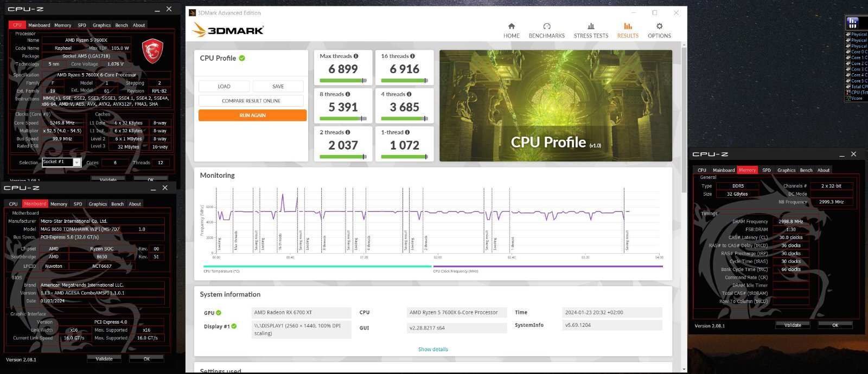Click HWiNFO sensor gadget logo icon
The width and height of the screenshot is (868, 374).
(x=853, y=22)
